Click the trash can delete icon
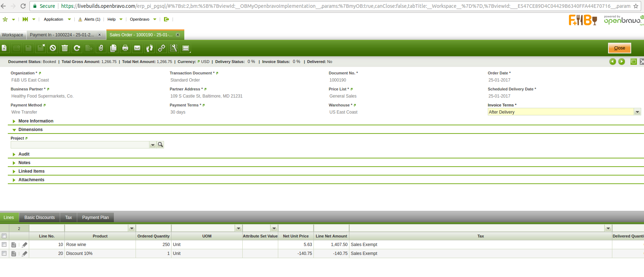Screen dimensions: 644x277 (x=65, y=48)
